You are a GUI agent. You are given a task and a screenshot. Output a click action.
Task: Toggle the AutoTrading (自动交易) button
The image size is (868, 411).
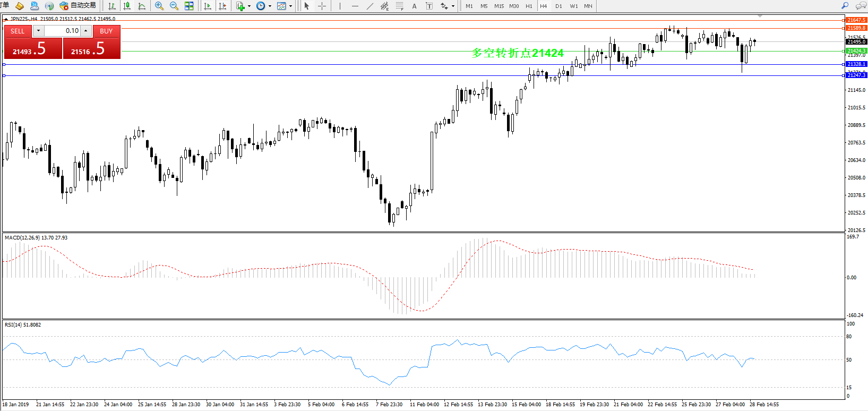(78, 6)
